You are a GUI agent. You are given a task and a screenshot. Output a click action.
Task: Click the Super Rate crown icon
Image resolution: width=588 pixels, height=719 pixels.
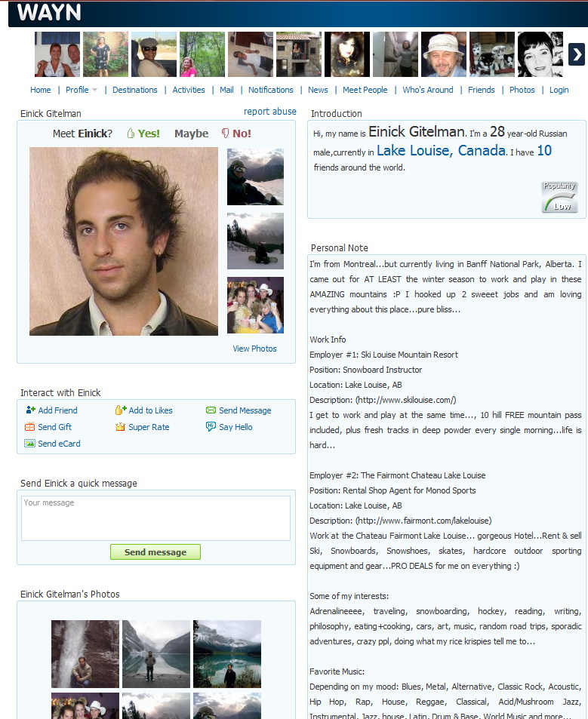click(x=120, y=427)
